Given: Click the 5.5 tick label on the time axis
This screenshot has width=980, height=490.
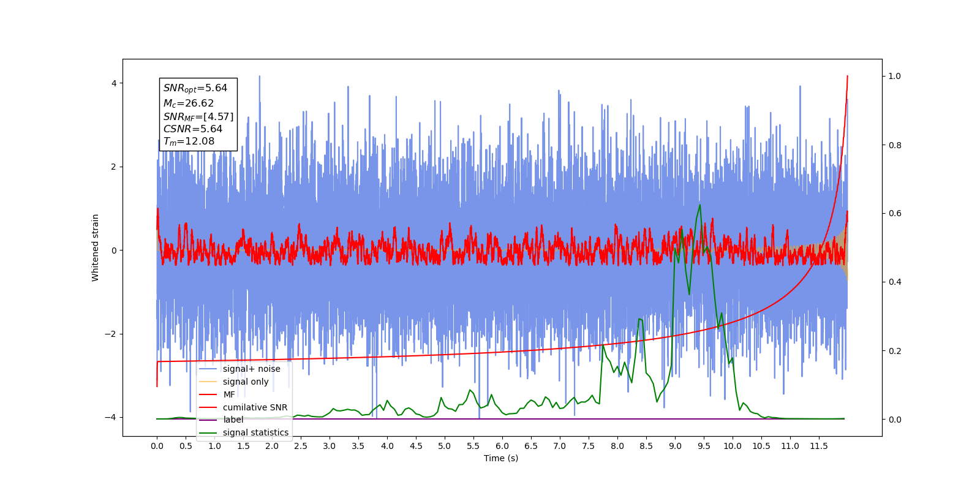Looking at the screenshot, I should point(473,446).
